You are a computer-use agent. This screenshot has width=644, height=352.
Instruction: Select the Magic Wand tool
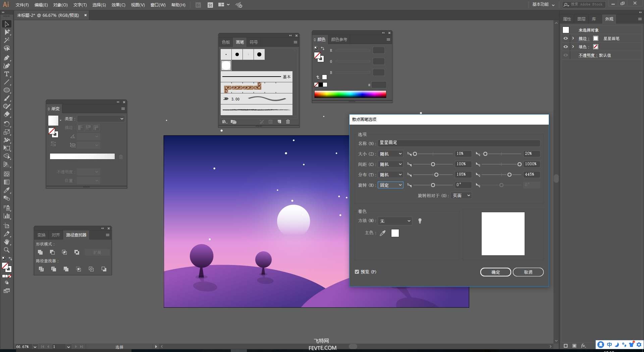pyautogui.click(x=7, y=40)
